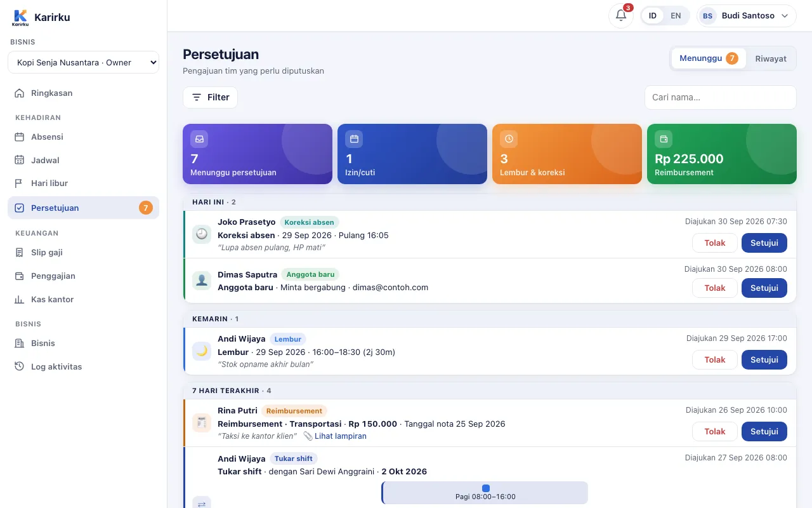
Task: Click the inbox icon on Menunggu persetujuan card
Action: (x=199, y=139)
